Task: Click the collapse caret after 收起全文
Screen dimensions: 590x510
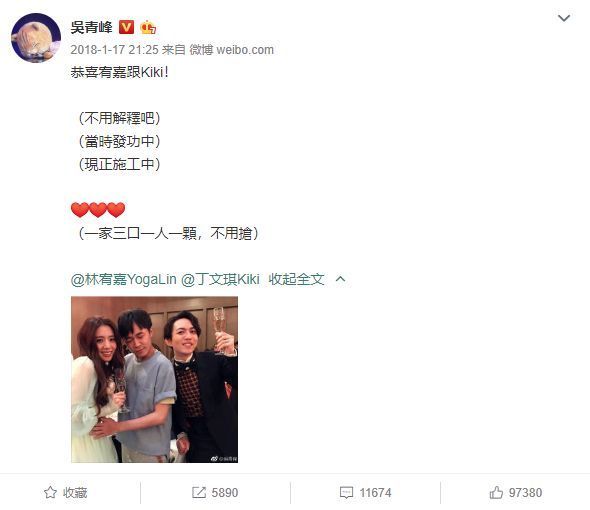Action: click(341, 279)
